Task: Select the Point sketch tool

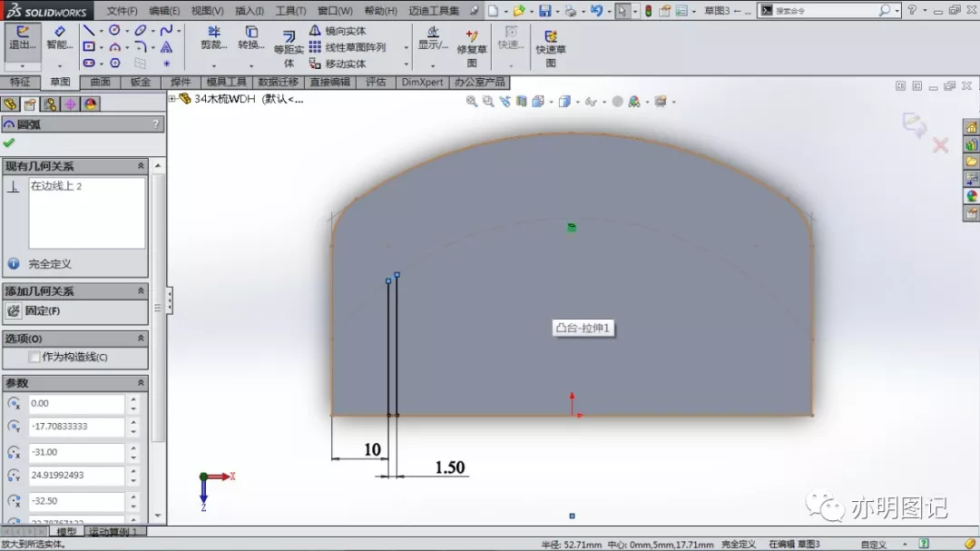Action: point(166,64)
